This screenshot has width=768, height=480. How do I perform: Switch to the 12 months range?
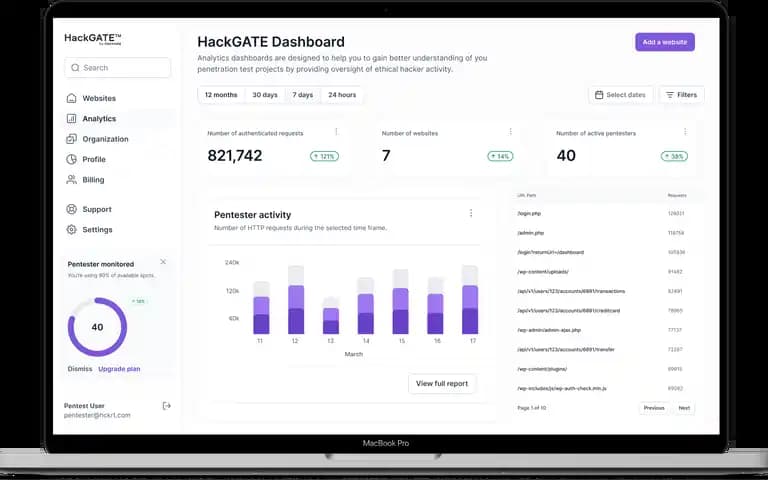click(221, 95)
